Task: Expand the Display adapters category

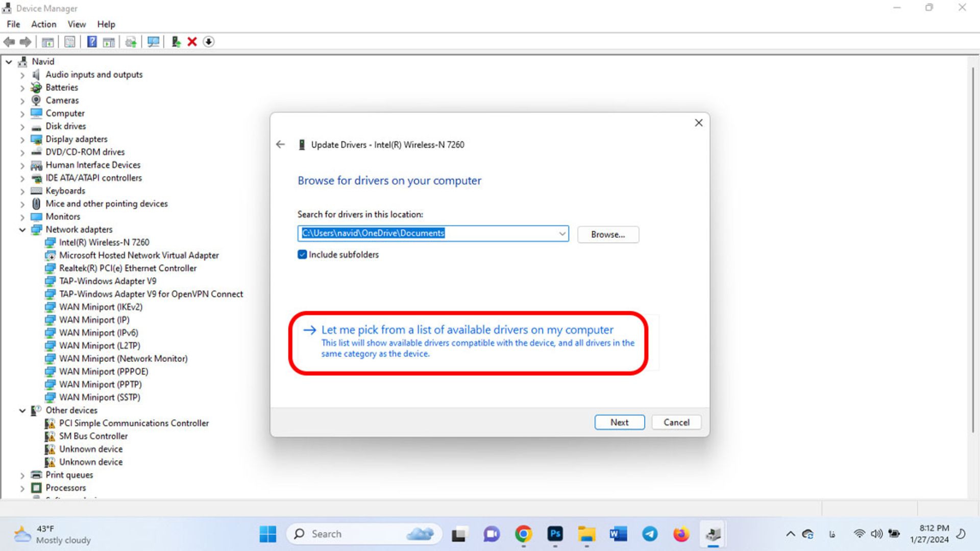Action: 22,139
